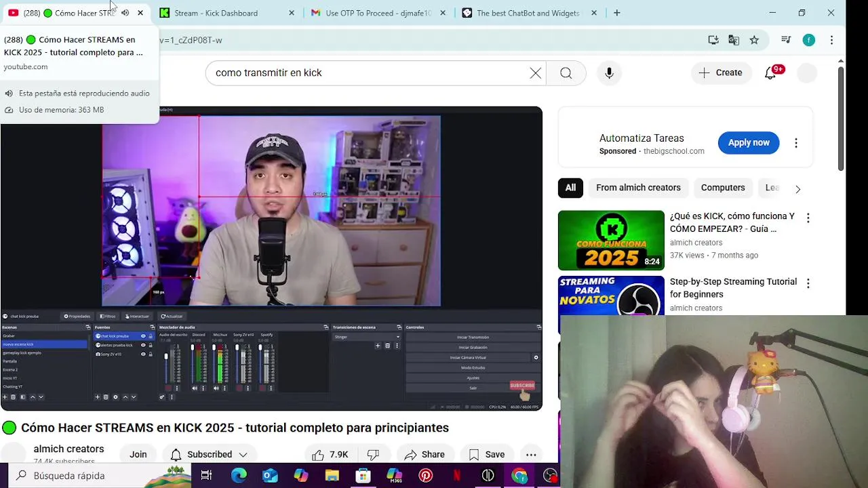This screenshot has height=488, width=868.
Task: Open Outlook from taskbar
Action: (x=270, y=476)
